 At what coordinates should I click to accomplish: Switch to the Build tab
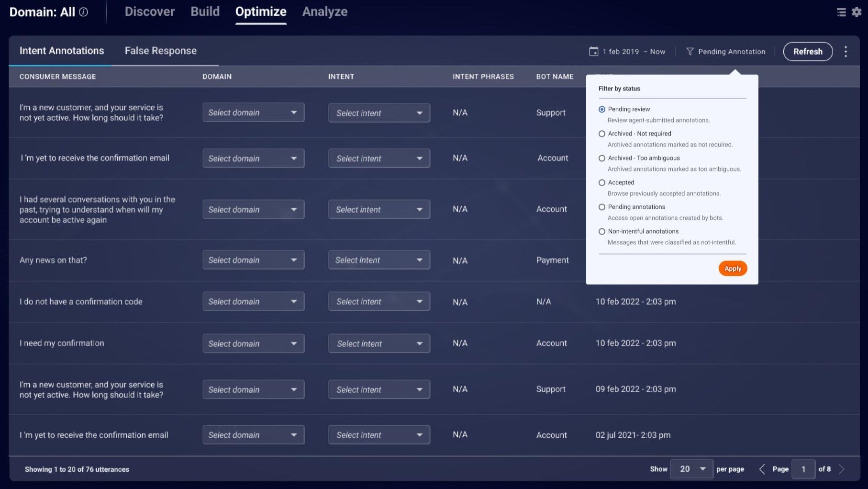(205, 12)
